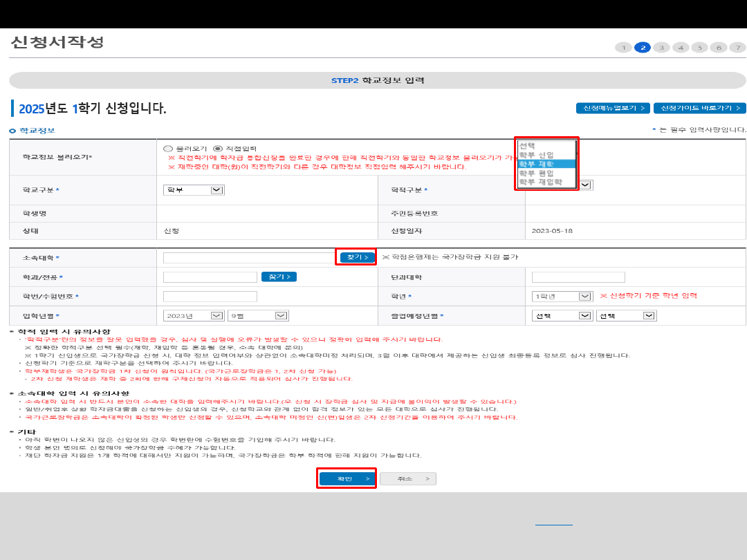Click step 4 indicator circle
The width and height of the screenshot is (747, 560).
coord(681,48)
